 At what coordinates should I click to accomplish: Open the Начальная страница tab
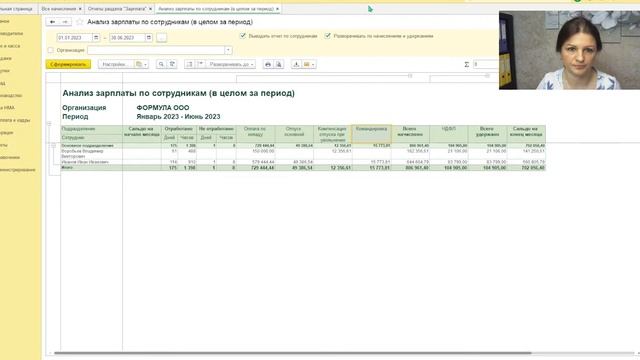(x=16, y=9)
